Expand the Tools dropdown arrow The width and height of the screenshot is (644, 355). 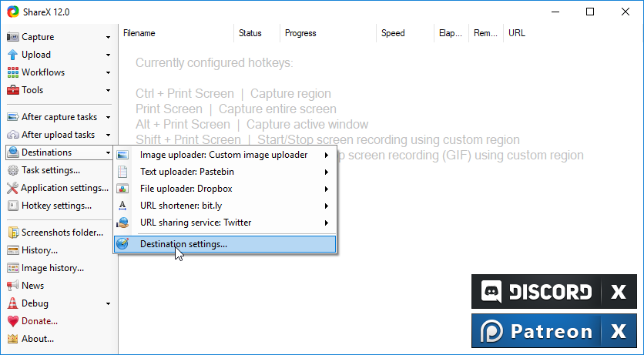tap(108, 90)
